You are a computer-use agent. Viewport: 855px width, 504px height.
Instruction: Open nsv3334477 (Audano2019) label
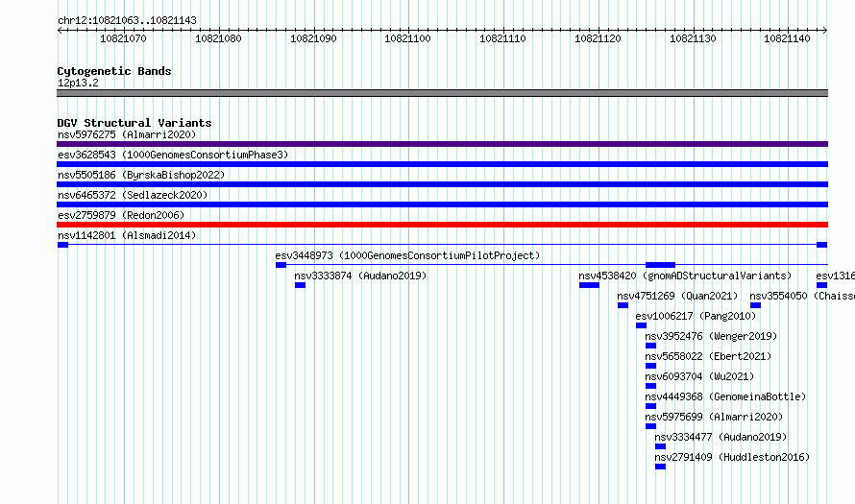point(721,437)
